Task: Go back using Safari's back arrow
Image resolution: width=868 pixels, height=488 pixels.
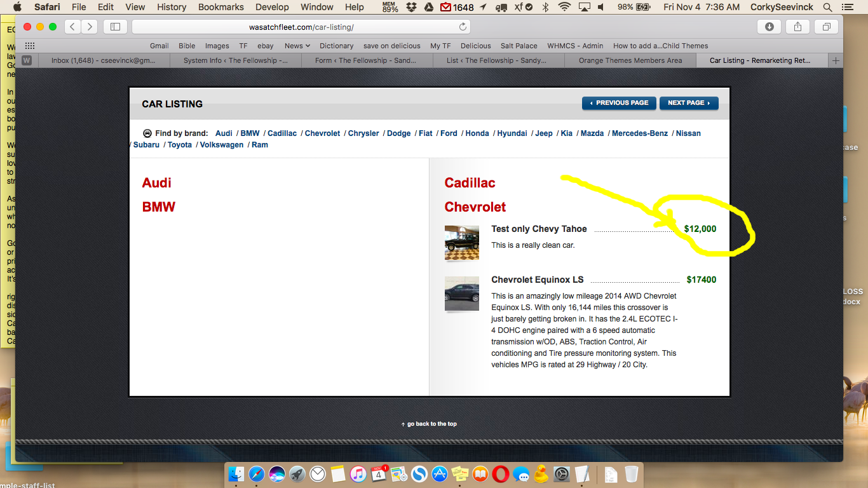Action: 73,27
